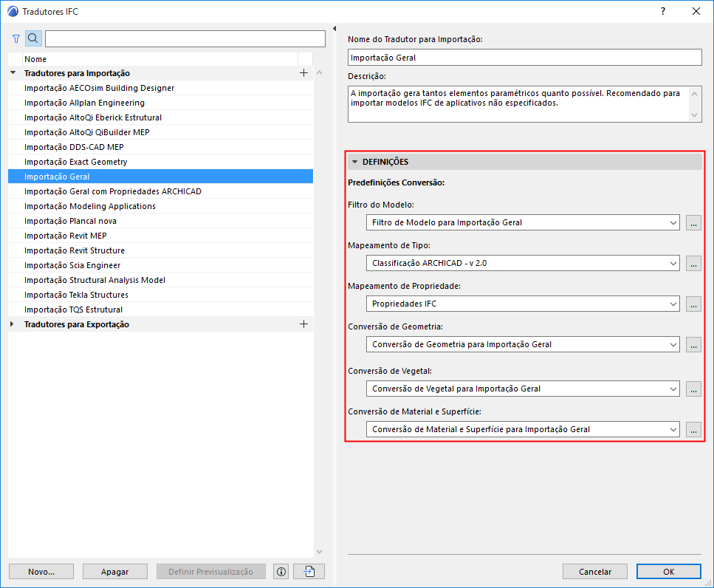Image resolution: width=714 pixels, height=588 pixels.
Task: Collapse the DEFINIÇÕES section
Action: click(354, 162)
